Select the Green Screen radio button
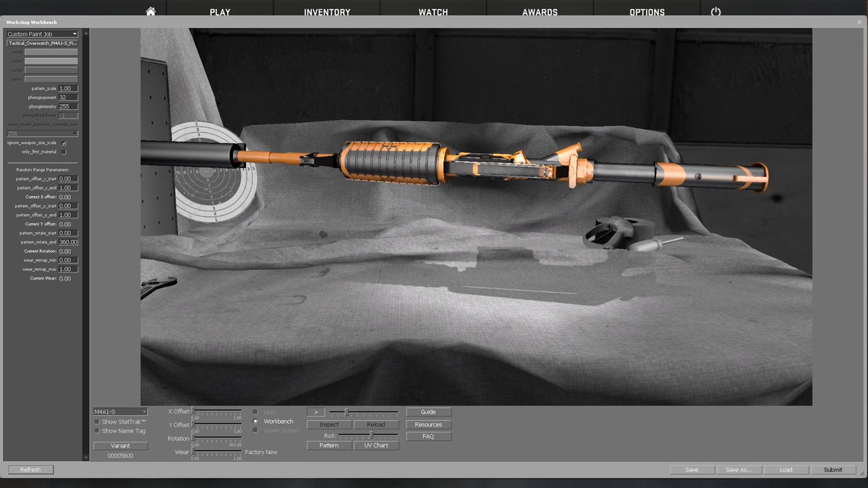 click(x=255, y=430)
